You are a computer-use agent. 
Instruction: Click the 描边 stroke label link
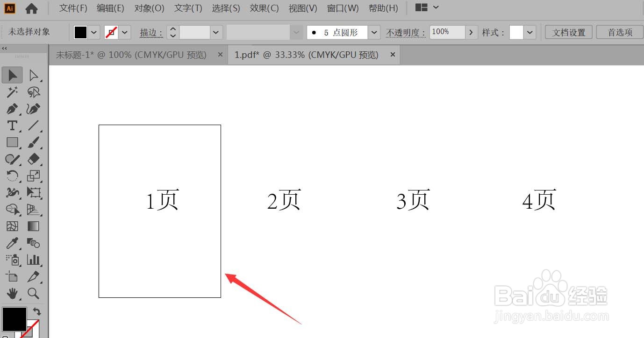tap(151, 33)
